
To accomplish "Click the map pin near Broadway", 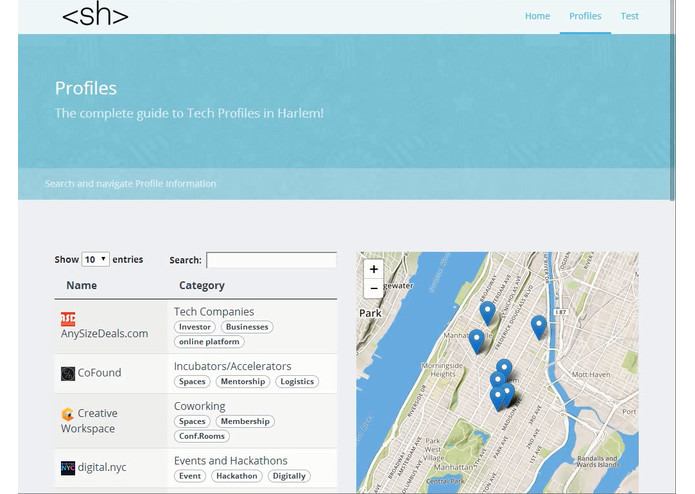I will point(488,313).
